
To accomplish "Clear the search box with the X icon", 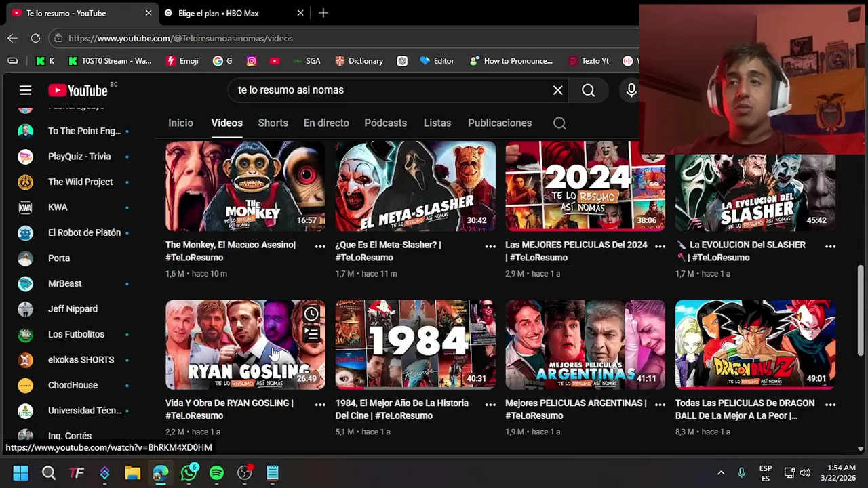I will pyautogui.click(x=557, y=90).
